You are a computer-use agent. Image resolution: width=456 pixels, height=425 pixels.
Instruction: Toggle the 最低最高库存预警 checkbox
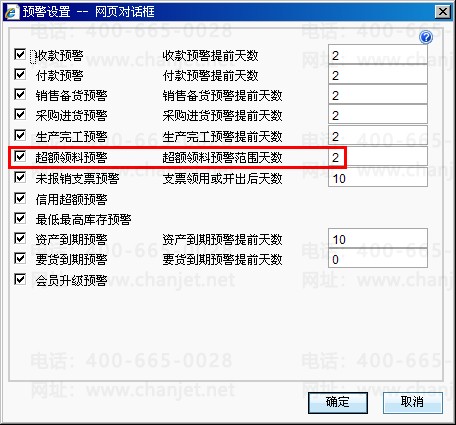pos(20,218)
